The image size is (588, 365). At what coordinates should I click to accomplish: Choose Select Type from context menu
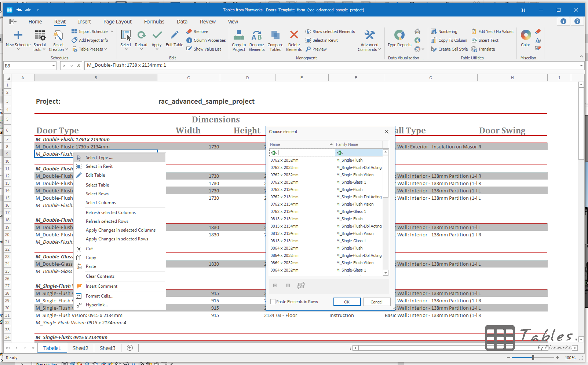(x=99, y=158)
